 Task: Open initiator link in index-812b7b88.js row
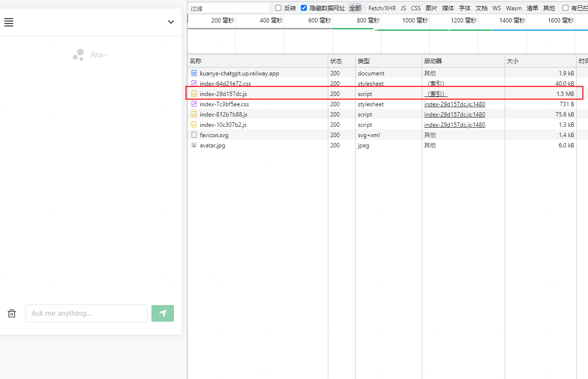(455, 115)
